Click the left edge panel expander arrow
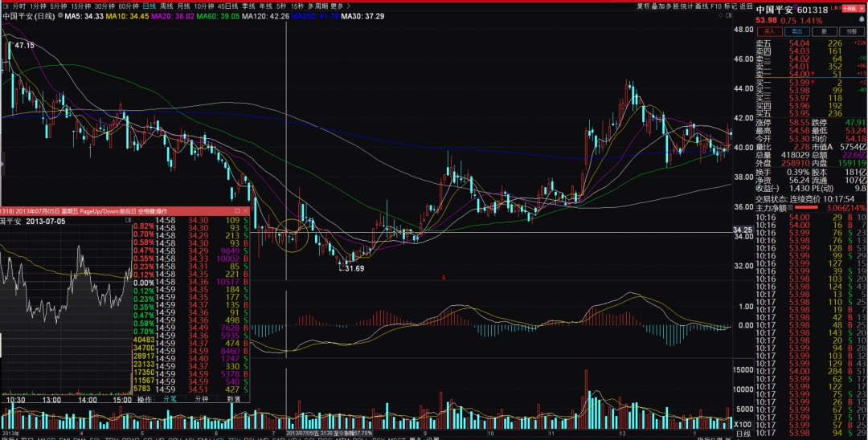This screenshot has width=868, height=440. tap(2, 164)
